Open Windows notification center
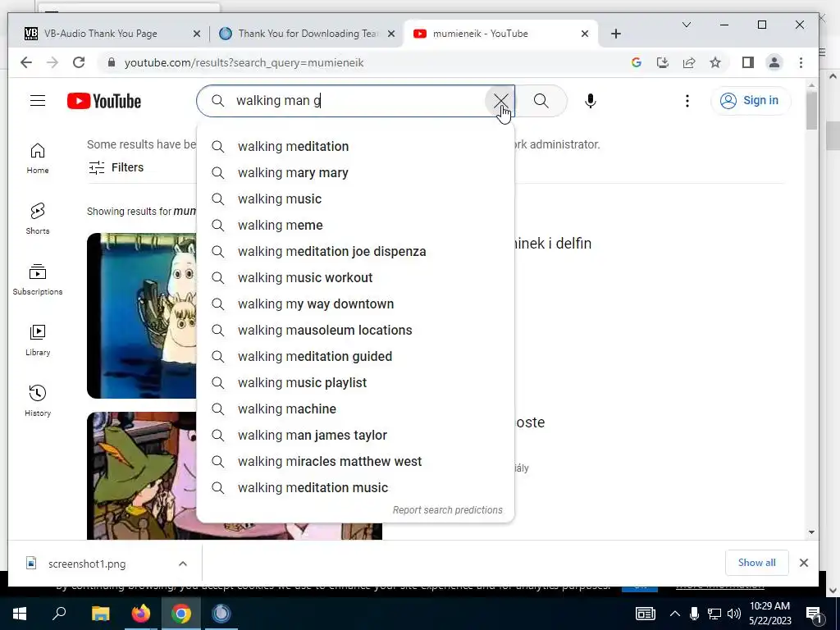The image size is (840, 630). (815, 614)
